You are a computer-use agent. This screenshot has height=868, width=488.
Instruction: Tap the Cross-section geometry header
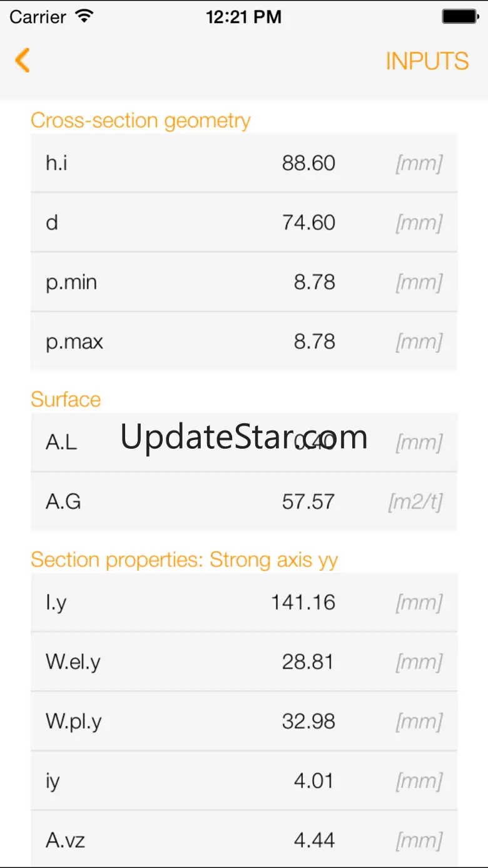click(x=140, y=120)
